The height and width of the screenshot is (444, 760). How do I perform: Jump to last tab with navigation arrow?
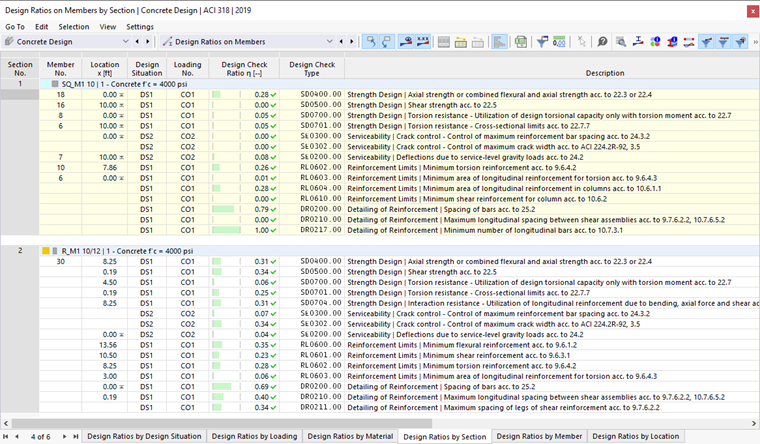[76, 437]
